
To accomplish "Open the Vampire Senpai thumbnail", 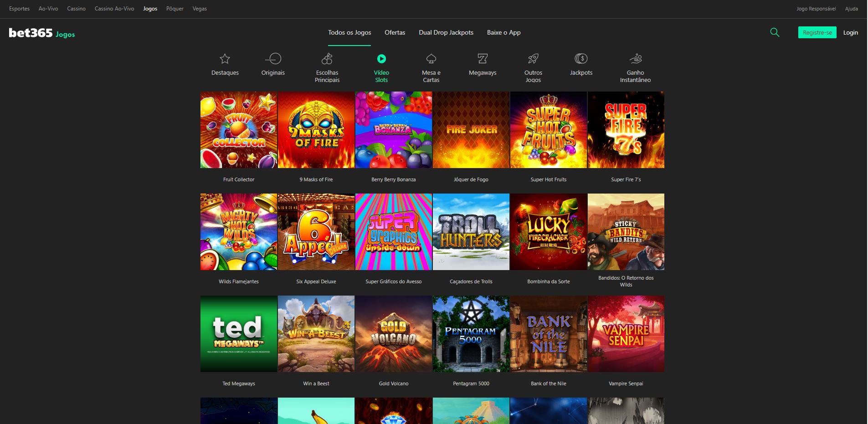I will (626, 334).
